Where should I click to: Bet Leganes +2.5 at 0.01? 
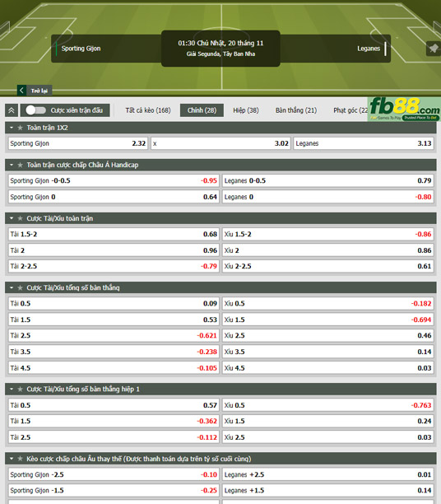coord(328,474)
